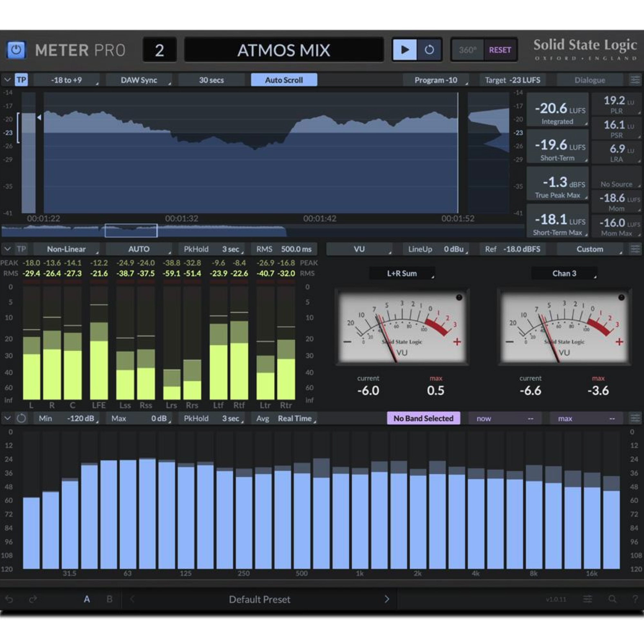Open the -18 to +9 scale dropdown
Viewport: 644px width, 644px height.
[x=67, y=80]
